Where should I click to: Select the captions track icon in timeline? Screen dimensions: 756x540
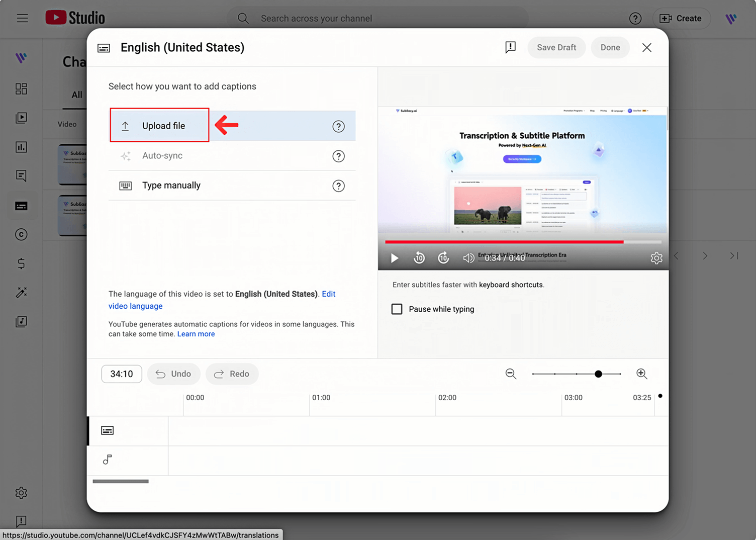(107, 430)
